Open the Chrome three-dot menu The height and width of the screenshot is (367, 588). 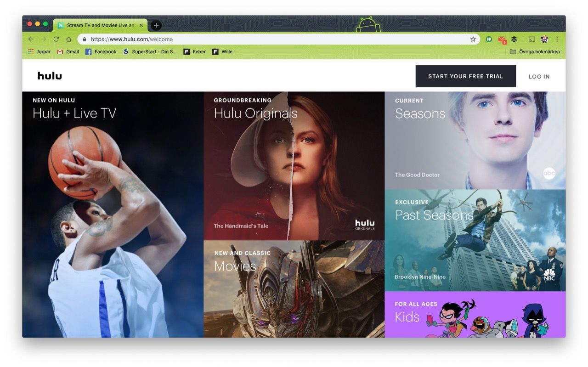point(557,40)
